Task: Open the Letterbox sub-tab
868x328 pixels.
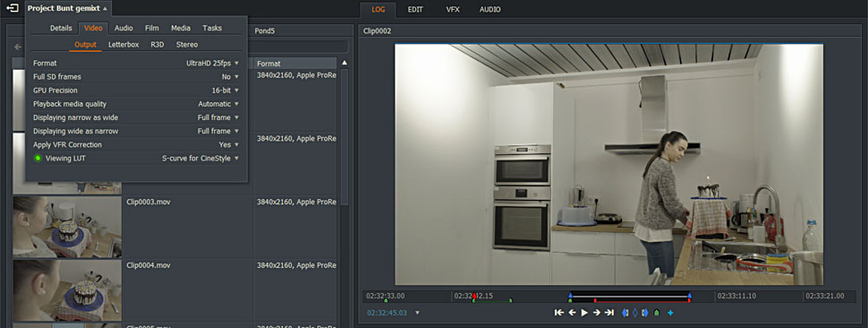Action: 123,44
